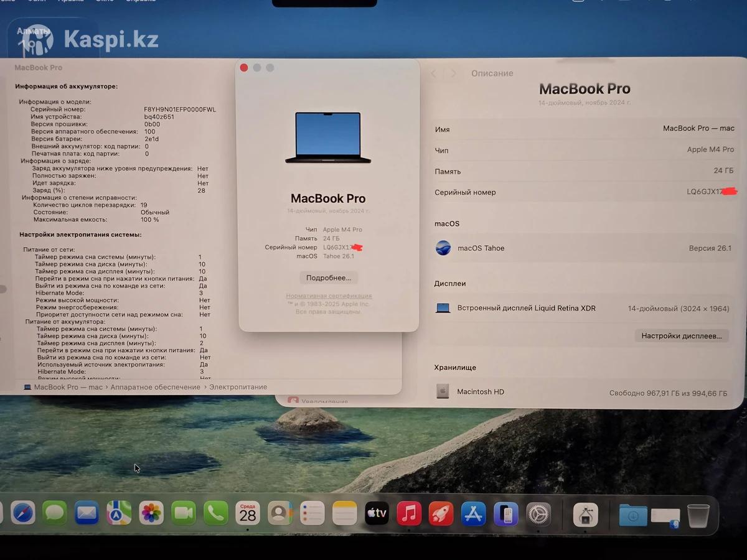Click the "Подробнее..." button
This screenshot has height=560, width=747.
pyautogui.click(x=329, y=278)
